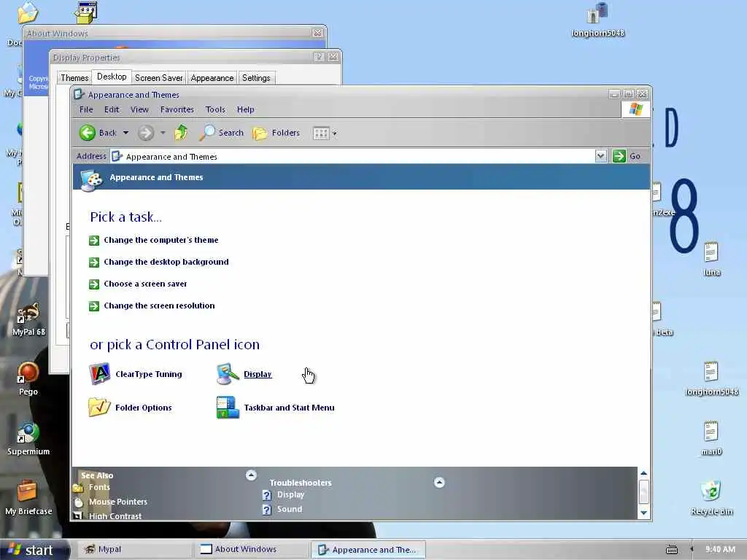Click the grey Forward arrow button
The image size is (747, 560).
point(146,133)
